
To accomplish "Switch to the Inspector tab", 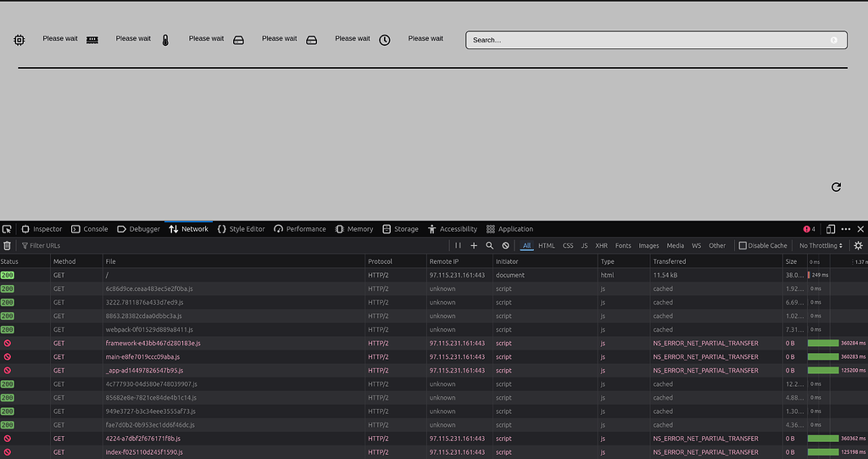I will [42, 229].
